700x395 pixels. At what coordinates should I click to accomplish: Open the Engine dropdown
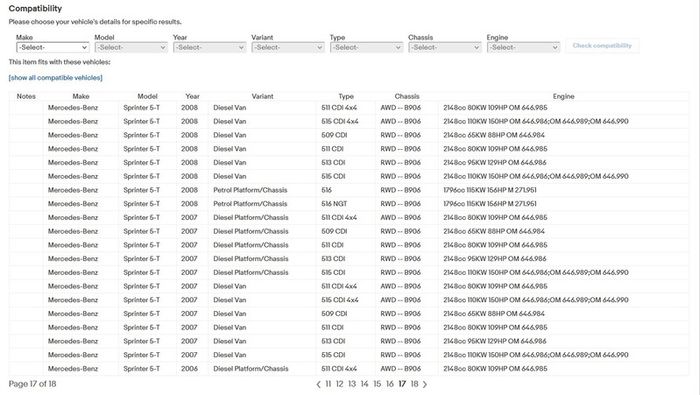pos(523,47)
